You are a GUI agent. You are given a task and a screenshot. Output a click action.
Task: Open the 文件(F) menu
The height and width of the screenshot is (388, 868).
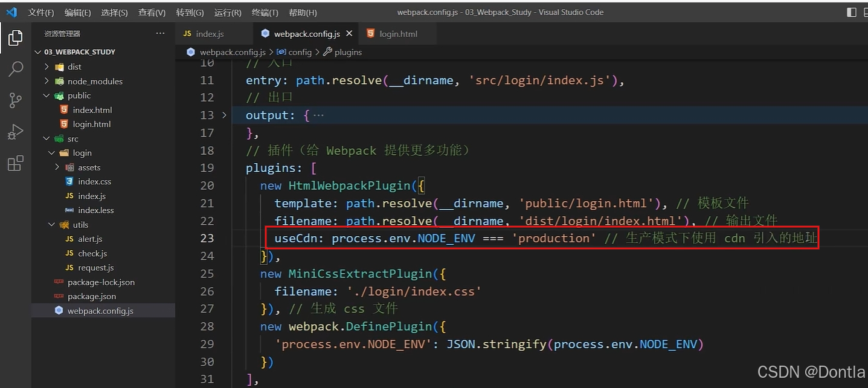click(40, 12)
